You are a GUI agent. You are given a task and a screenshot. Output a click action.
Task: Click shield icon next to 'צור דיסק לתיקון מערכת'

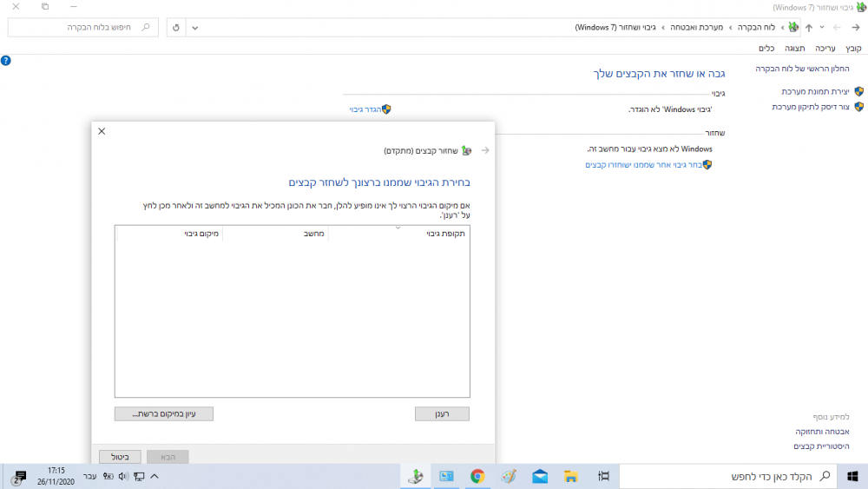click(x=858, y=106)
